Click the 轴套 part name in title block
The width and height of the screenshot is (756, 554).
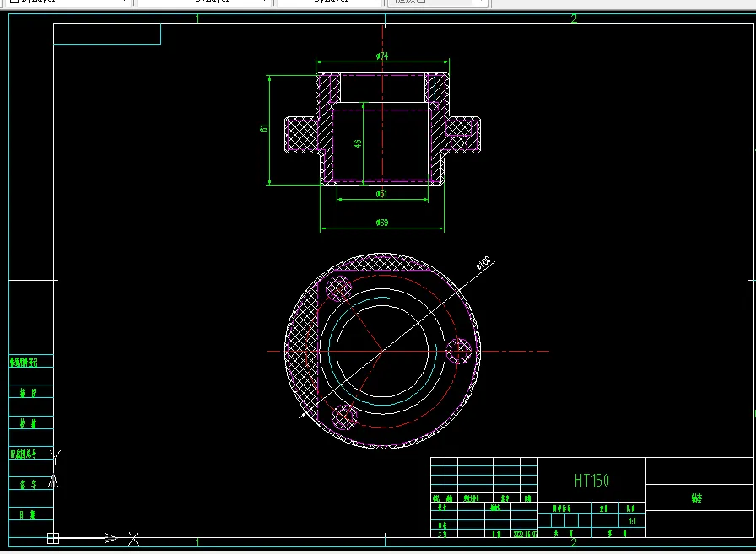[697, 498]
